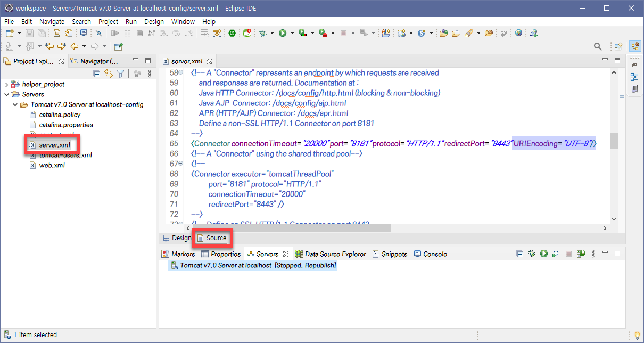Open the Project menu
This screenshot has width=644, height=343.
[x=109, y=21]
